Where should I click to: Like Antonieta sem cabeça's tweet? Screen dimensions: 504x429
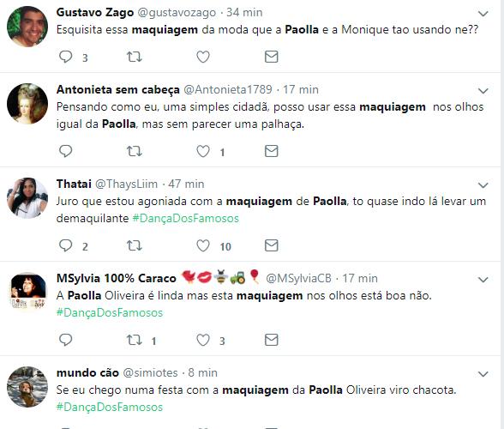[203, 151]
